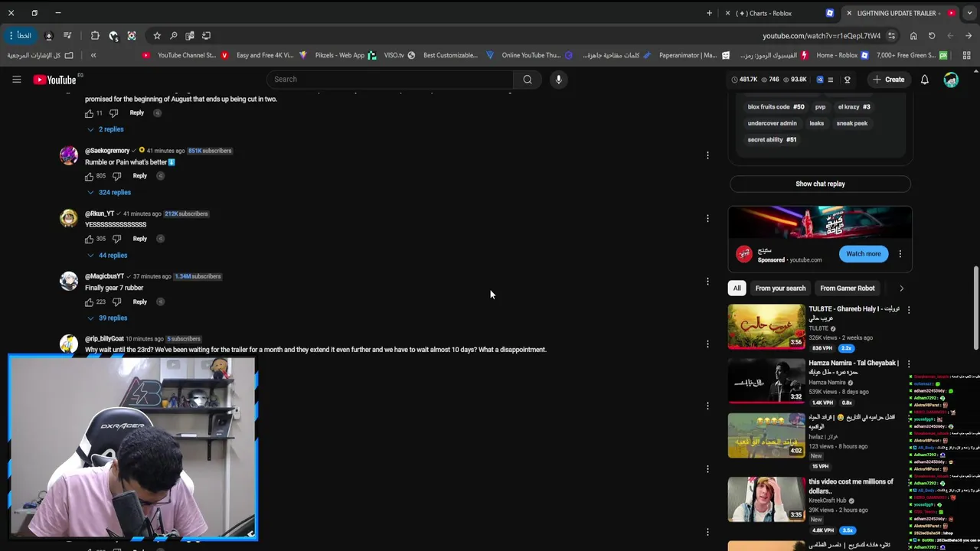Screen dimensions: 980x551
Task: Reload the page in browser toolbar
Action: coord(932,36)
